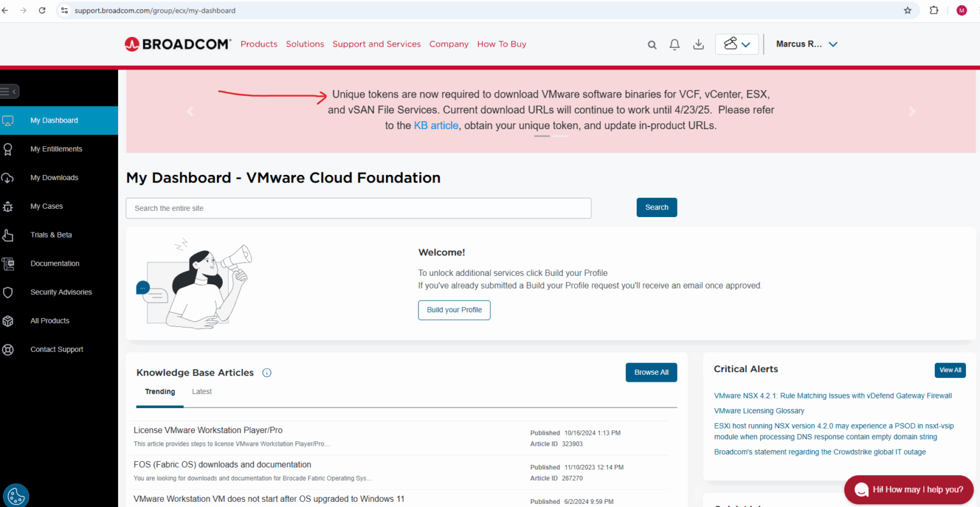
Task: Select the My Entitlements sidebar icon
Action: [x=8, y=149]
